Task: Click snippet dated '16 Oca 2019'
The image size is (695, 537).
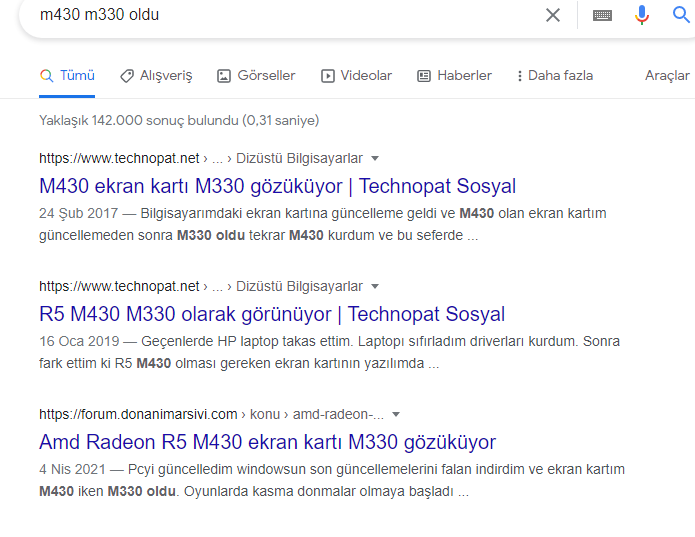Action: (x=329, y=352)
